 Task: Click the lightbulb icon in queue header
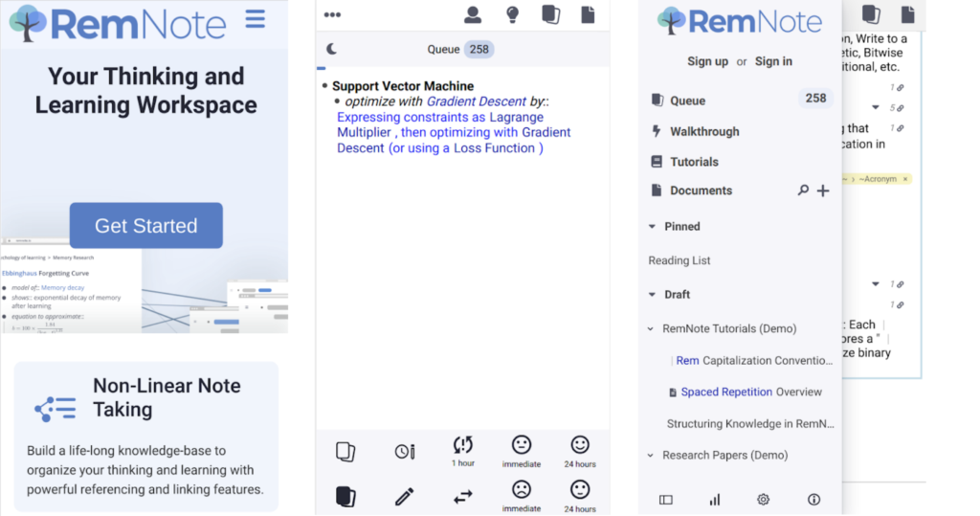513,14
